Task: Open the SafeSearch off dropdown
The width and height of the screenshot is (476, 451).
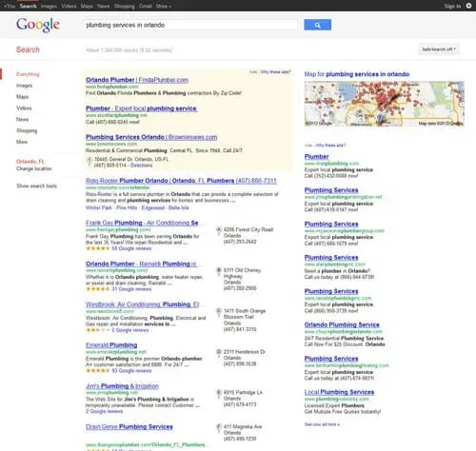Action: pyautogui.click(x=439, y=49)
